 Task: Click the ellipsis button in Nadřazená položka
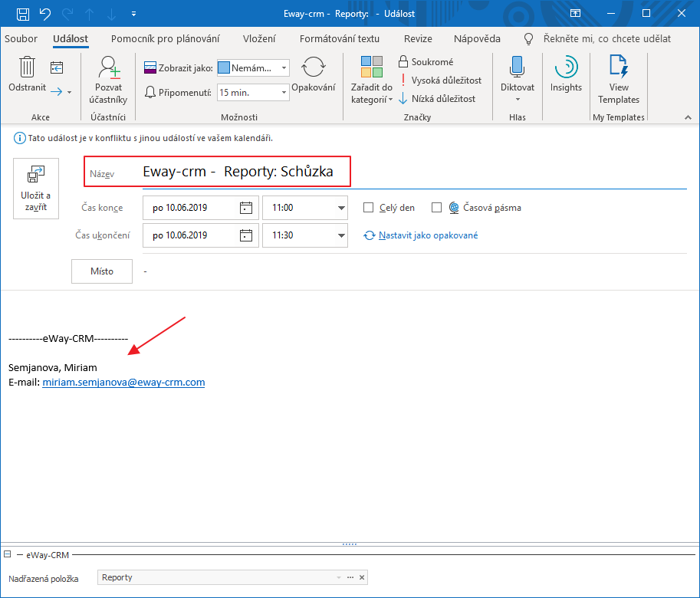350,577
